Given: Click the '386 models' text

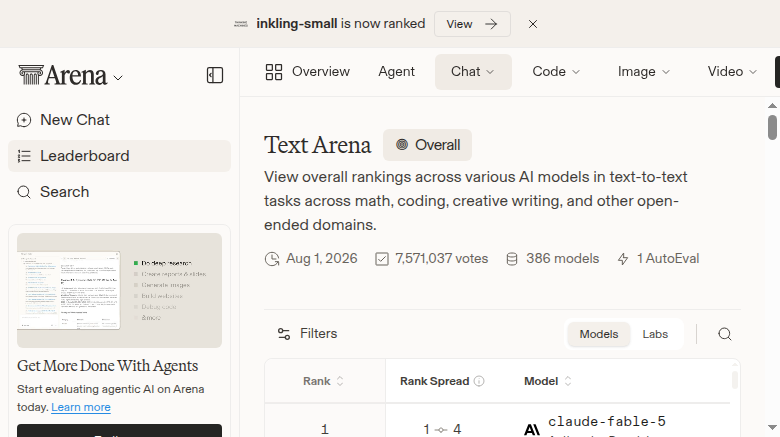Looking at the screenshot, I should pyautogui.click(x=563, y=259).
